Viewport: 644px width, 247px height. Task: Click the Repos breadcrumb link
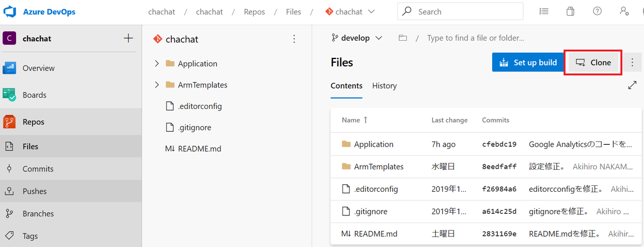pos(254,11)
